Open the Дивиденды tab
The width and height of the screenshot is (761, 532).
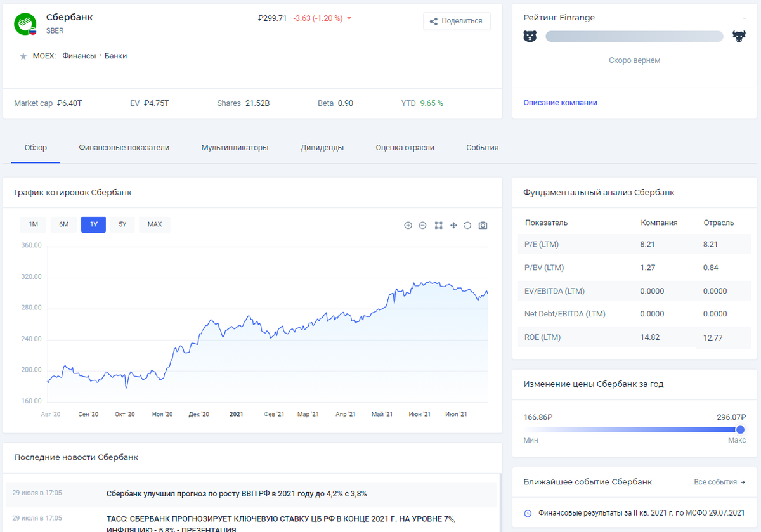[322, 148]
